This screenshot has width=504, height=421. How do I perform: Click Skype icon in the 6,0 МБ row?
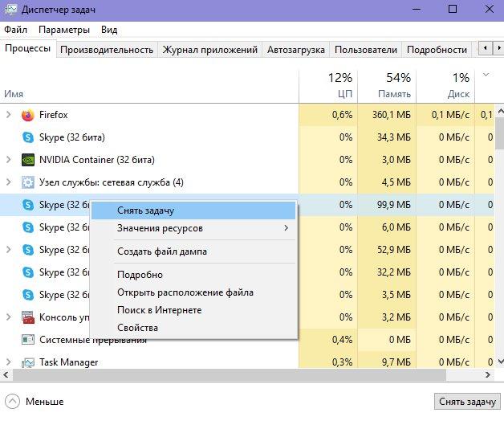click(x=28, y=227)
